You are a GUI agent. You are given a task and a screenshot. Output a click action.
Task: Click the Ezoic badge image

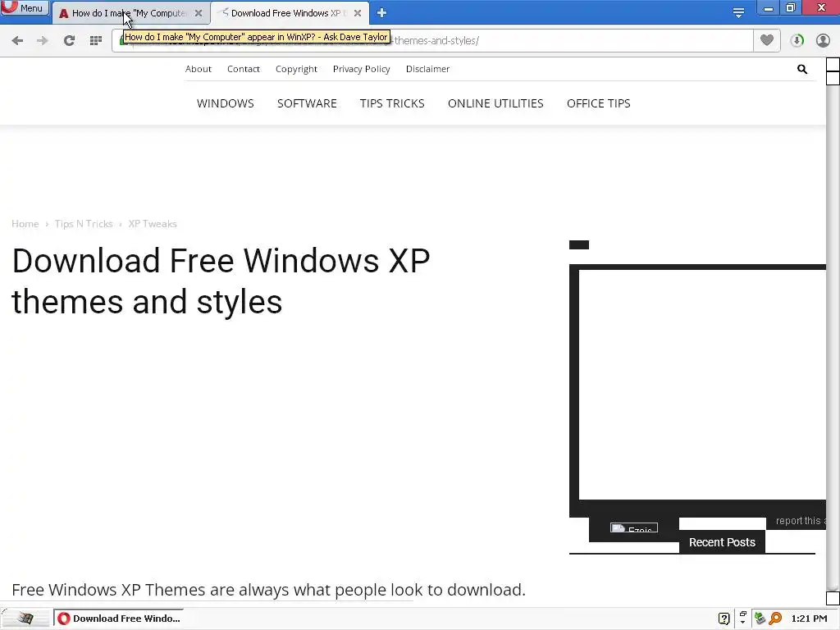tap(634, 527)
